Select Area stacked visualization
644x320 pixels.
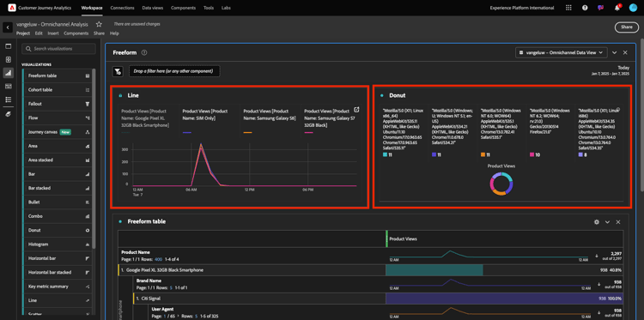pos(57,160)
